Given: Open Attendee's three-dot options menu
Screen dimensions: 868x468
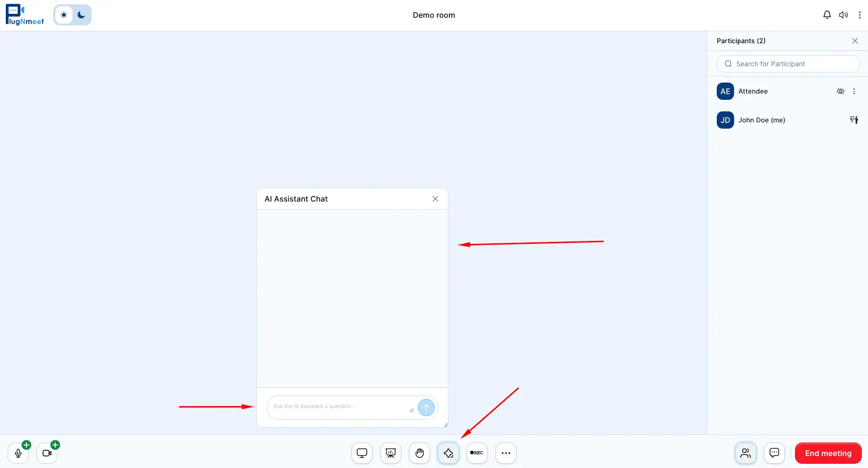Looking at the screenshot, I should pyautogui.click(x=854, y=91).
